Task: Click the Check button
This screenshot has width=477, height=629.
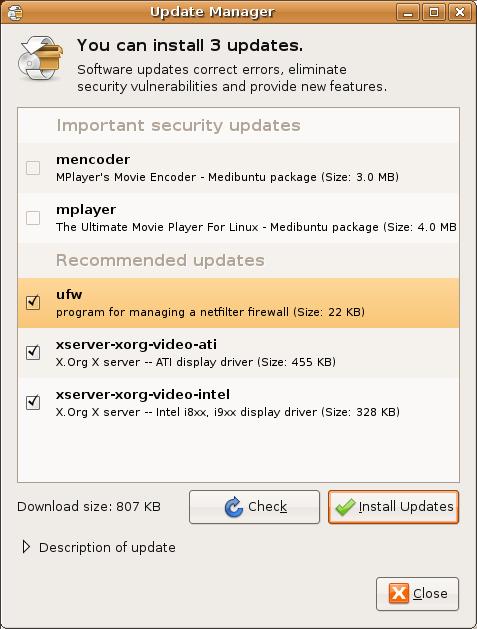Action: point(254,507)
